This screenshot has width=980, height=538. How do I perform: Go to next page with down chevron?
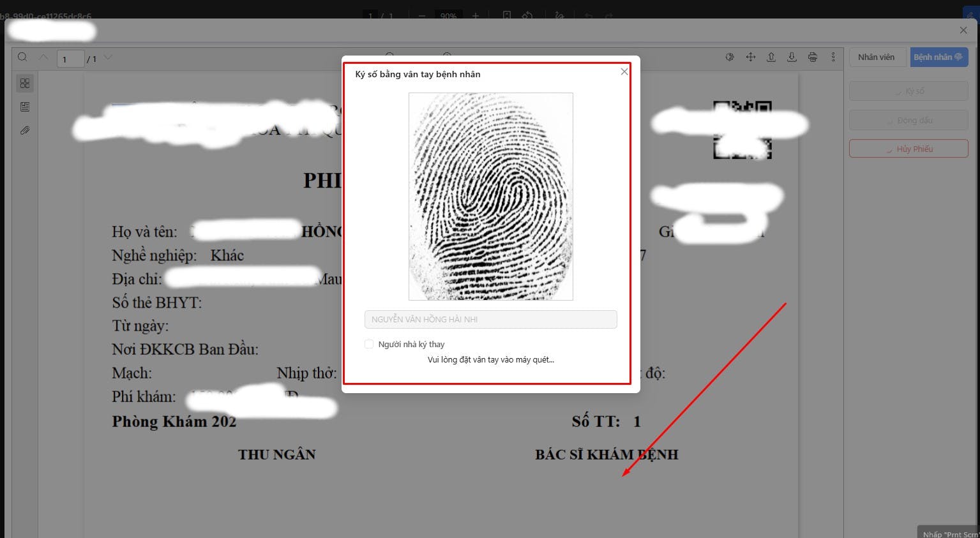(x=108, y=57)
